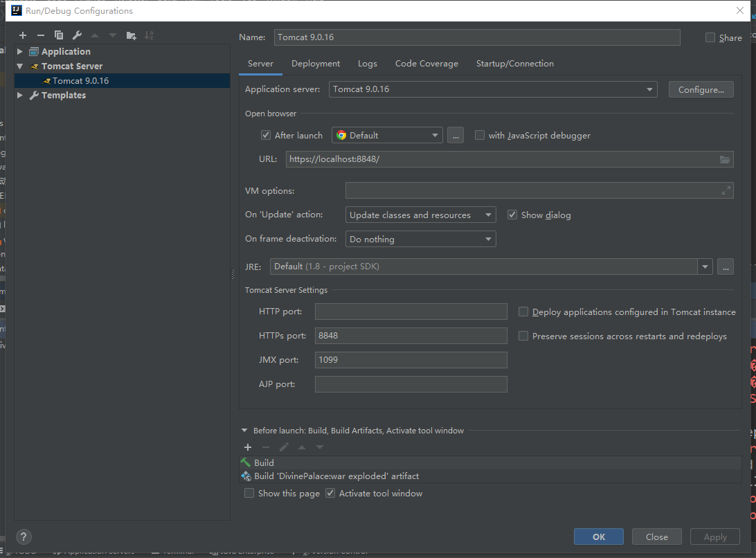
Task: Collapse Before launch section
Action: click(244, 430)
